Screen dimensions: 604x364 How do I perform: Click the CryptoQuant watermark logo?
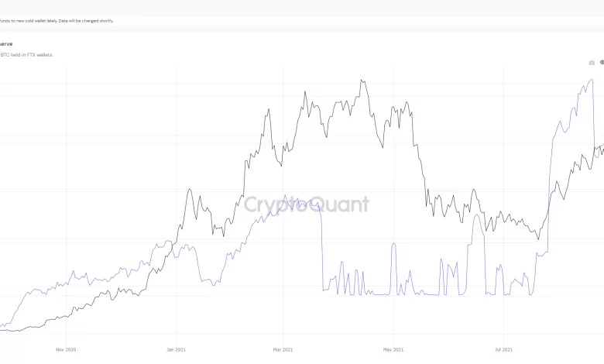pyautogui.click(x=307, y=205)
